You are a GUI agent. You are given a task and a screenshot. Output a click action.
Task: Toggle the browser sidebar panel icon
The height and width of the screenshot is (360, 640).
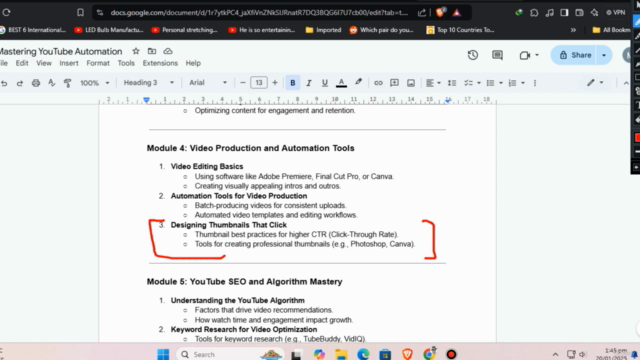pyautogui.click(x=564, y=13)
